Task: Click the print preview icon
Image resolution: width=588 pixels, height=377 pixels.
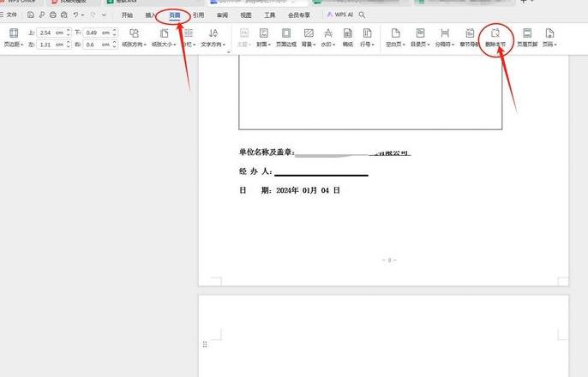Action: pos(64,15)
